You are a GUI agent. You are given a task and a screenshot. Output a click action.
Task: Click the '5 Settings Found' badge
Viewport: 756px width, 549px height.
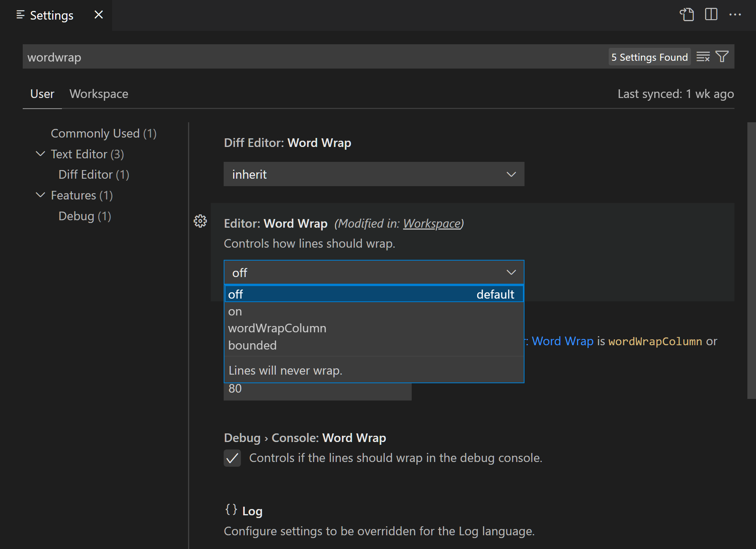click(649, 57)
